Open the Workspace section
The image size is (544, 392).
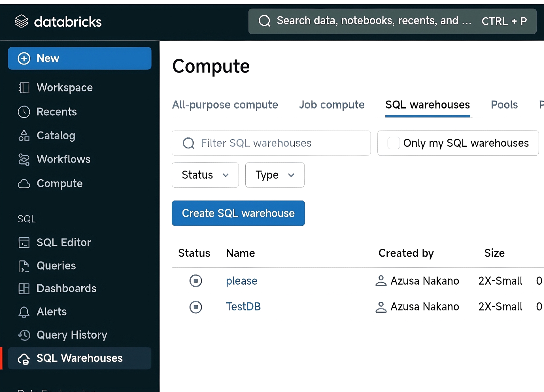(x=65, y=88)
